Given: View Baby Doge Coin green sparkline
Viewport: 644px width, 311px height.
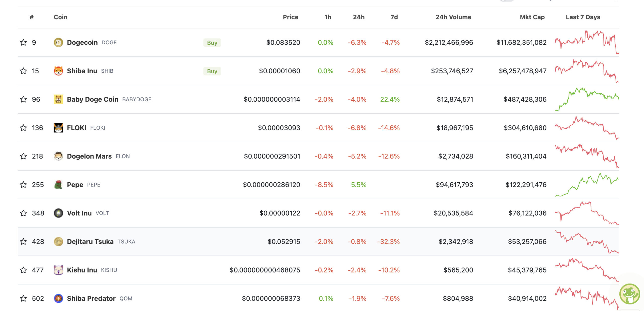Looking at the screenshot, I should 587,99.
